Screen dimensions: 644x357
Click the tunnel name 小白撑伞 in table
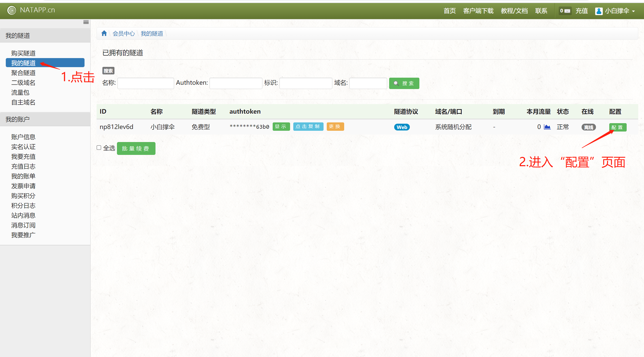coord(163,127)
